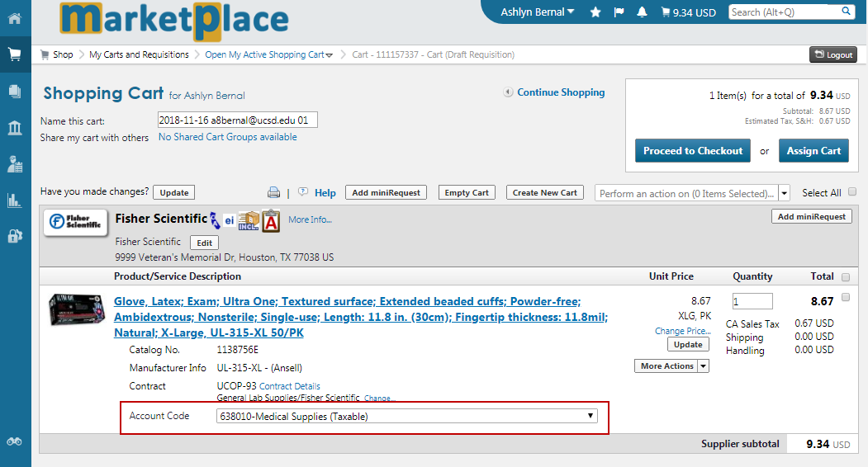
Task: Tick the Select All checkbox
Action: [x=852, y=191]
